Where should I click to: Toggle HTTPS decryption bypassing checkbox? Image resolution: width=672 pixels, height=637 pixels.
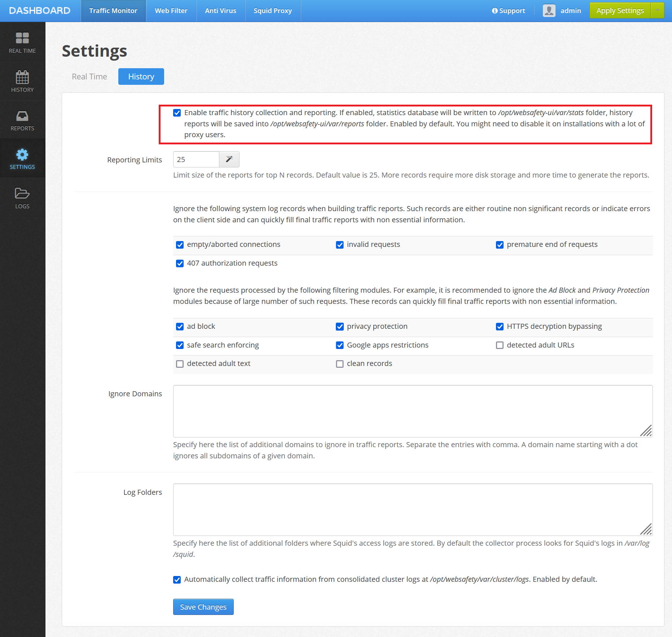(500, 327)
